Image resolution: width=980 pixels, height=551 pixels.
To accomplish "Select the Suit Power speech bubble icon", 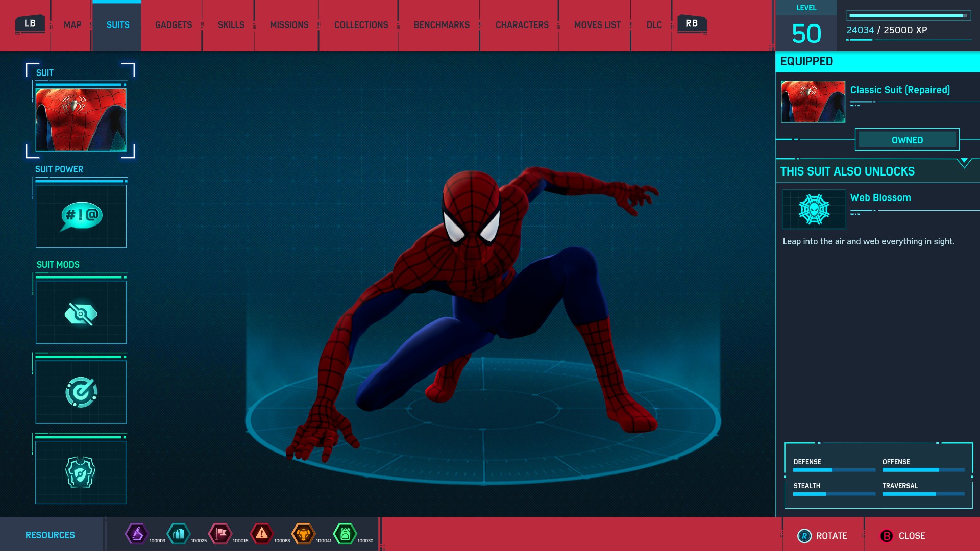I will click(x=81, y=216).
